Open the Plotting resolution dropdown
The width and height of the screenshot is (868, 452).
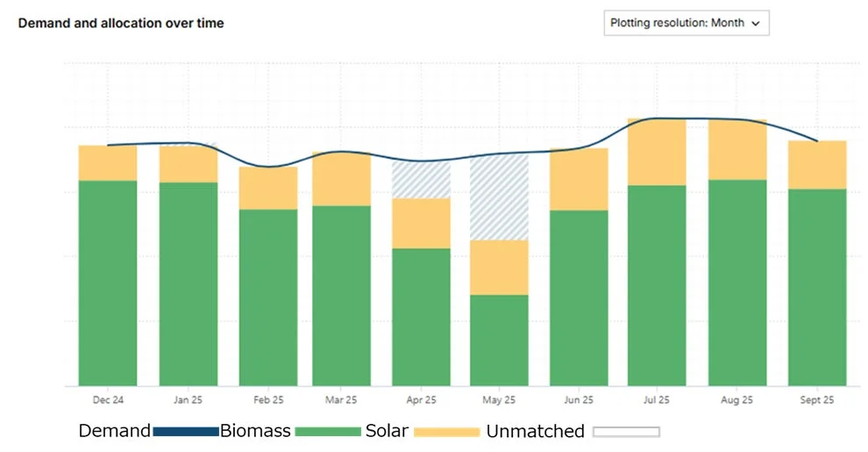pyautogui.click(x=686, y=24)
